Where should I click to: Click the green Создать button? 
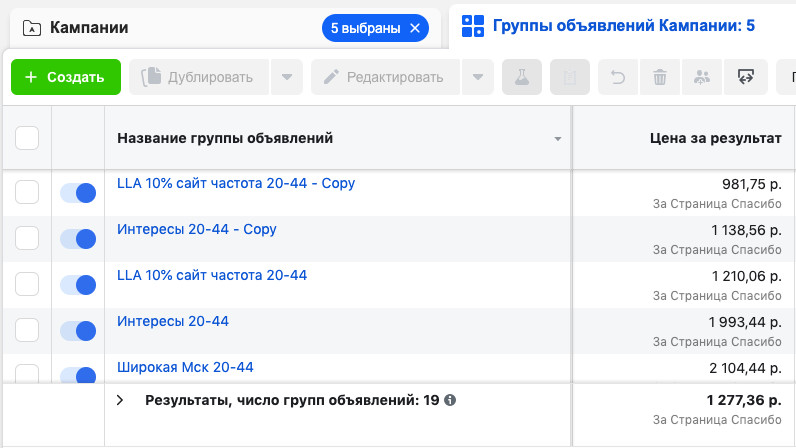click(x=65, y=77)
